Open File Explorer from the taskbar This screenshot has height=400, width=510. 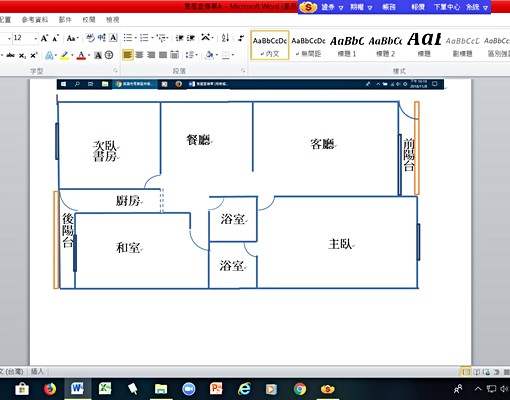[161, 389]
